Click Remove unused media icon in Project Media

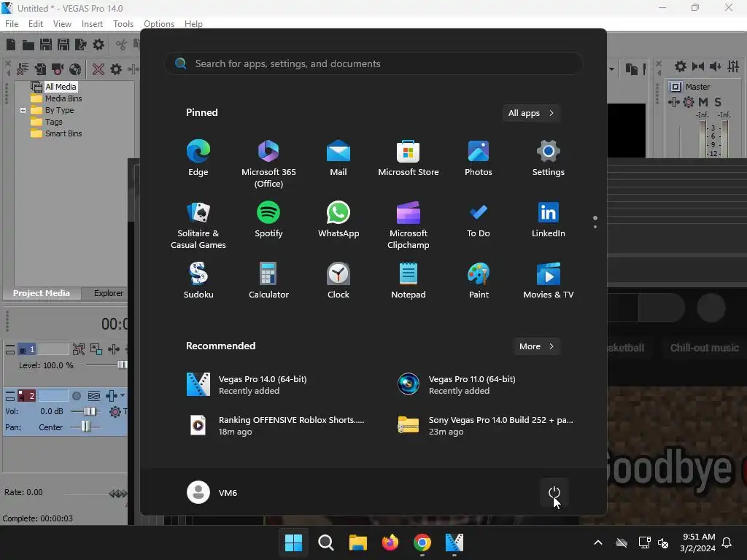tap(23, 69)
